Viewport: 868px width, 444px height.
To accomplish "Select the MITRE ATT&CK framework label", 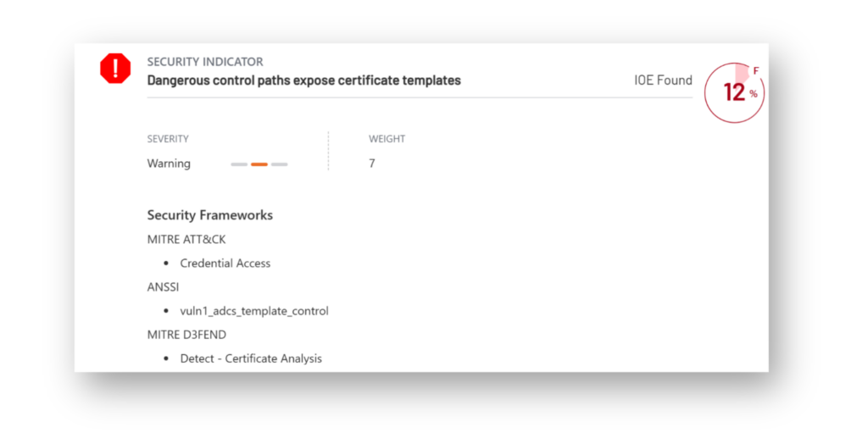I will coord(186,239).
